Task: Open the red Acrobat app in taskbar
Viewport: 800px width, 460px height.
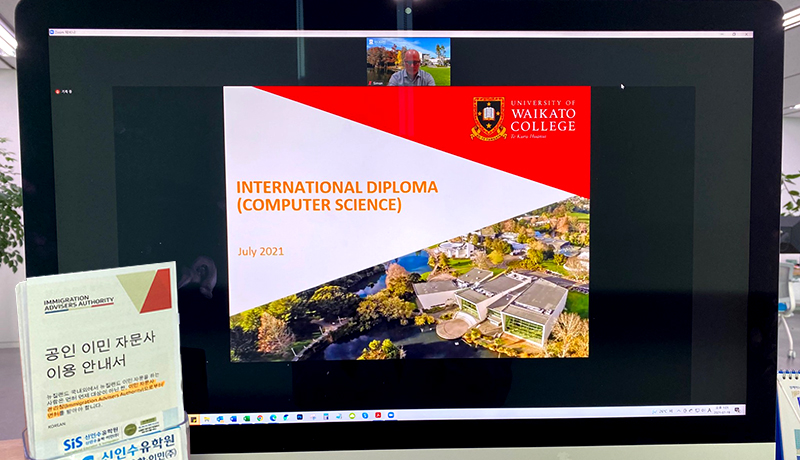Action: (378, 415)
